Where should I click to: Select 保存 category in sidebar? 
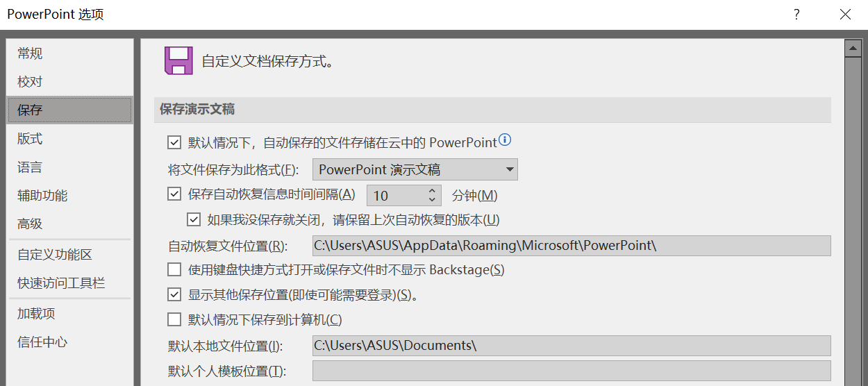70,110
